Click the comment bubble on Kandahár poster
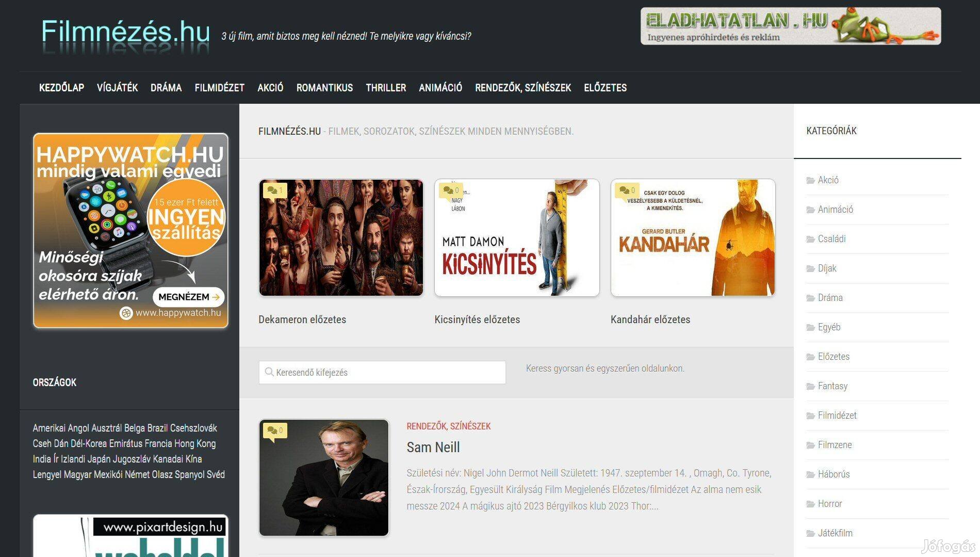 (x=624, y=190)
